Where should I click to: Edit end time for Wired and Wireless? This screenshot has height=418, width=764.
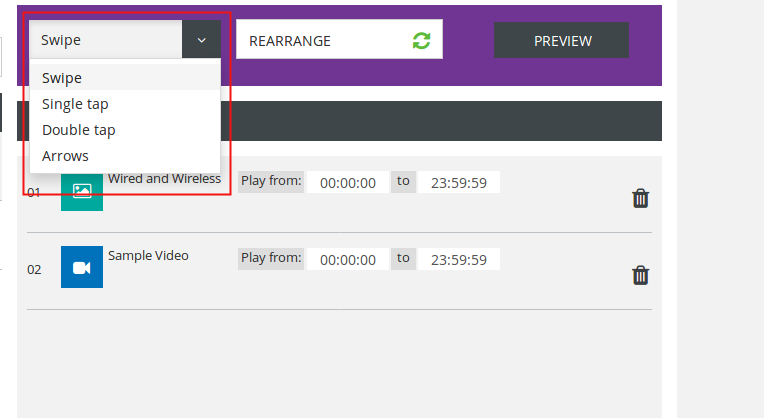[x=458, y=182]
